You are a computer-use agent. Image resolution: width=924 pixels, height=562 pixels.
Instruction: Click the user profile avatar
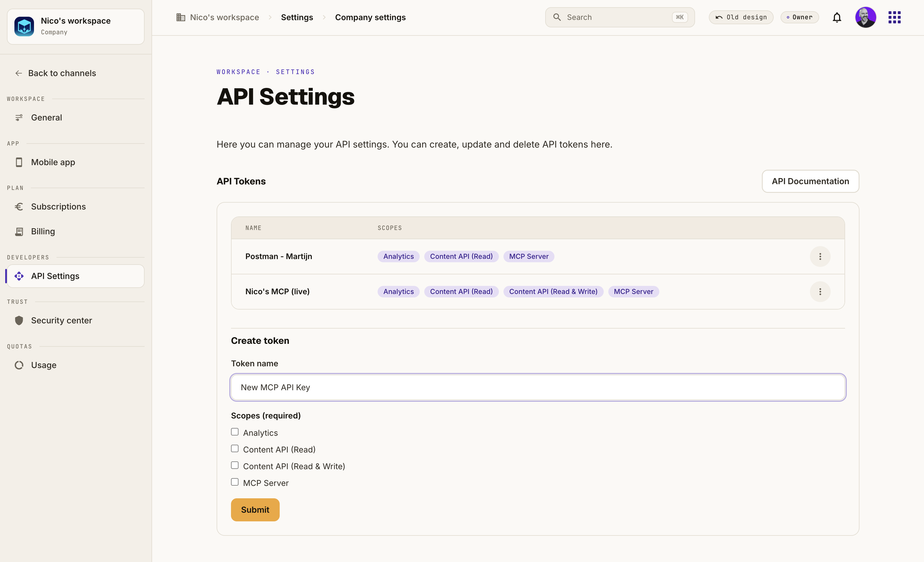tap(865, 17)
